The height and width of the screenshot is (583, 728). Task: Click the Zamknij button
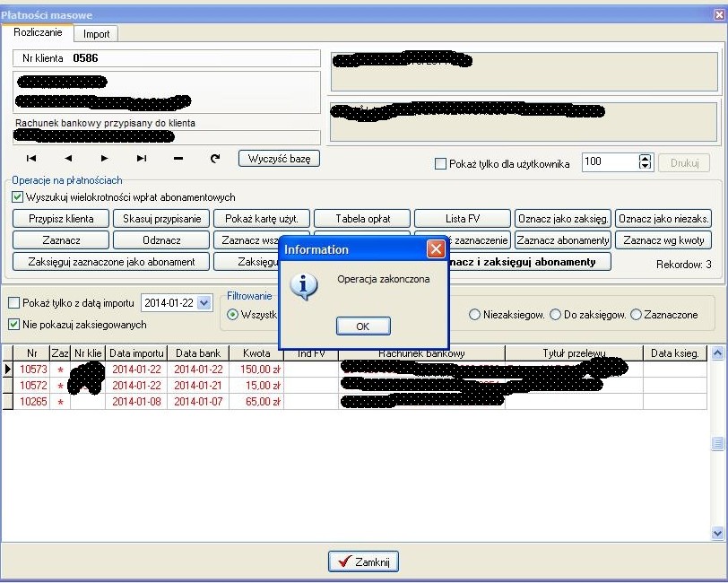point(363,561)
